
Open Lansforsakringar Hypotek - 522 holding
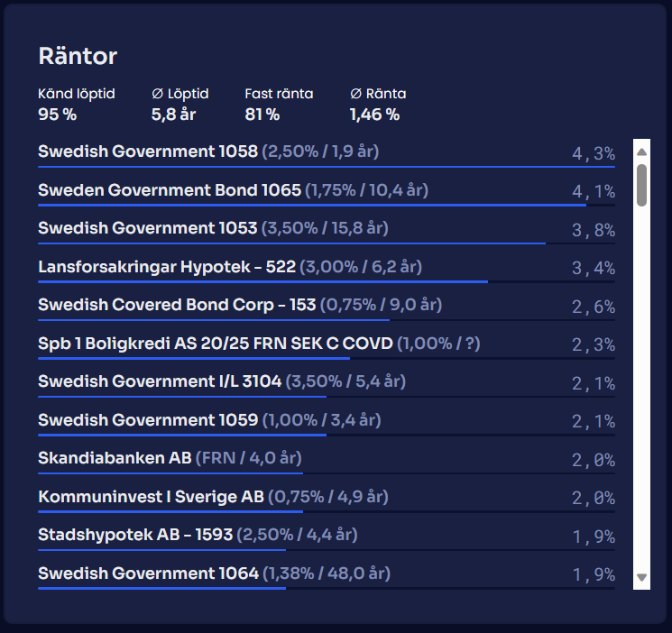(167, 267)
